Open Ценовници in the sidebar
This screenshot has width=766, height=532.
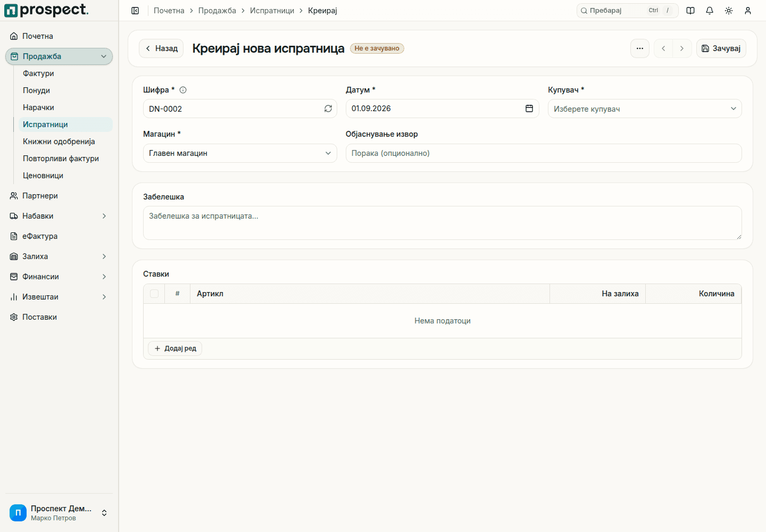pos(65,176)
